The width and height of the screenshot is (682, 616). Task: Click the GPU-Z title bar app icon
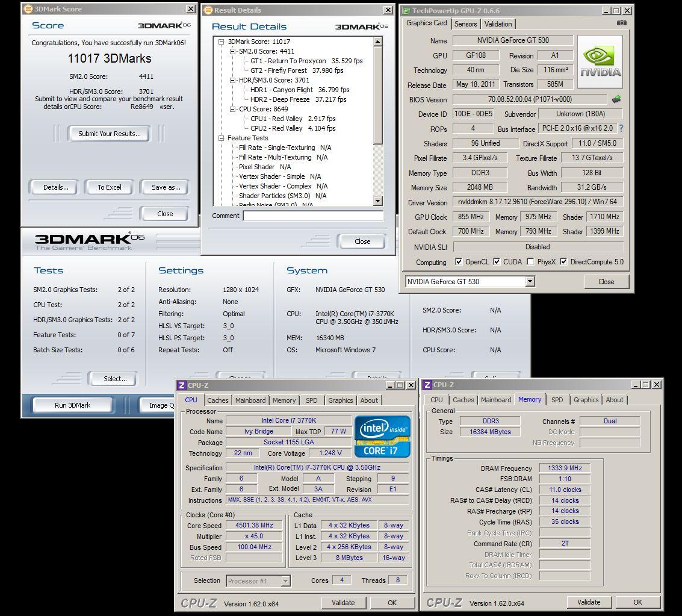click(x=406, y=10)
